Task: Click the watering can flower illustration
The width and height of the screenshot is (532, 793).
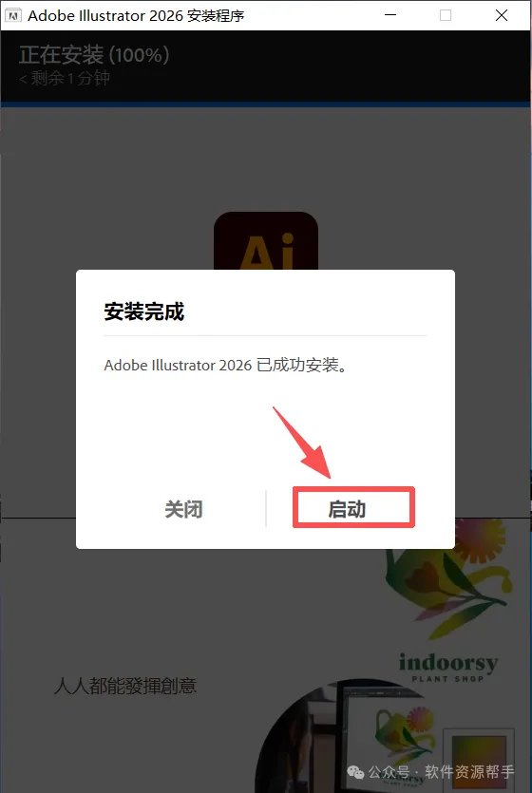Action: coord(445,579)
